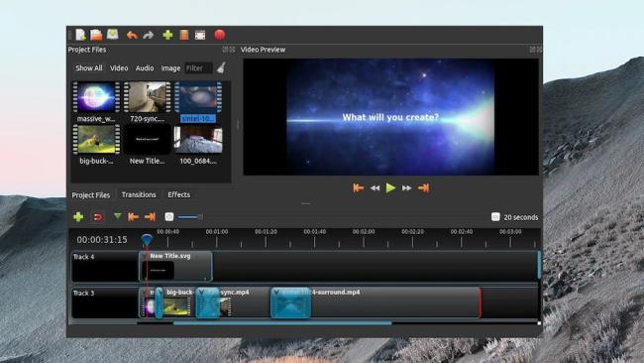This screenshot has width=644, height=363.
Task: Toggle fullscreen with the film icon
Action: tap(200, 36)
